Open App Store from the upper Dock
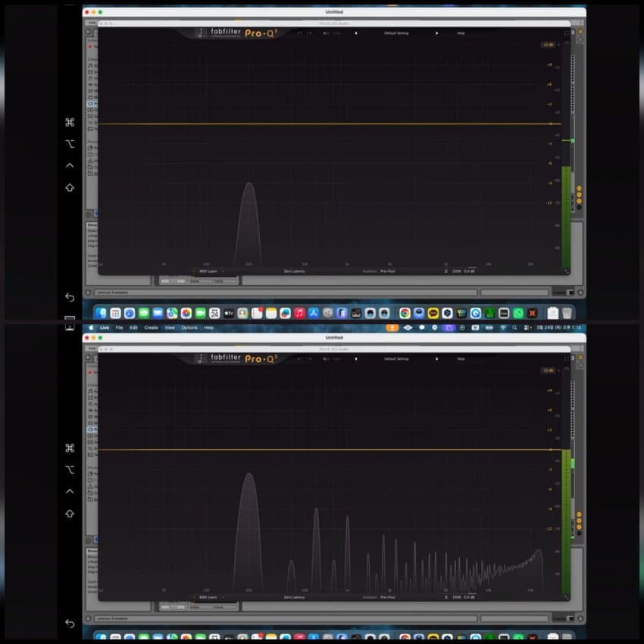Image resolution: width=644 pixels, height=644 pixels. pos(314,314)
